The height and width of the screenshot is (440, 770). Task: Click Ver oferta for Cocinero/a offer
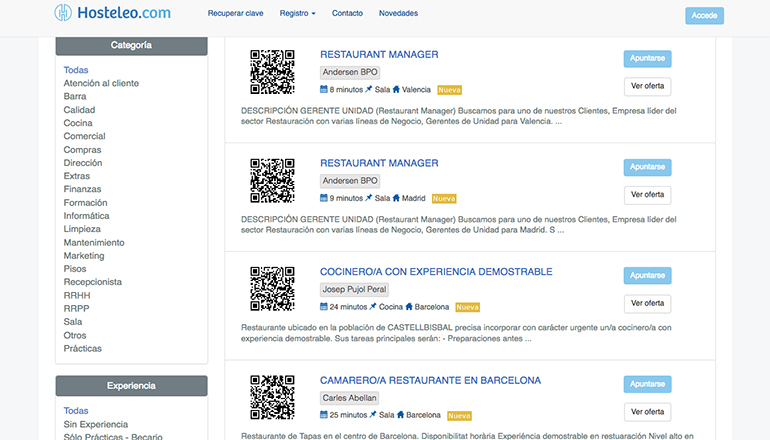click(x=647, y=303)
